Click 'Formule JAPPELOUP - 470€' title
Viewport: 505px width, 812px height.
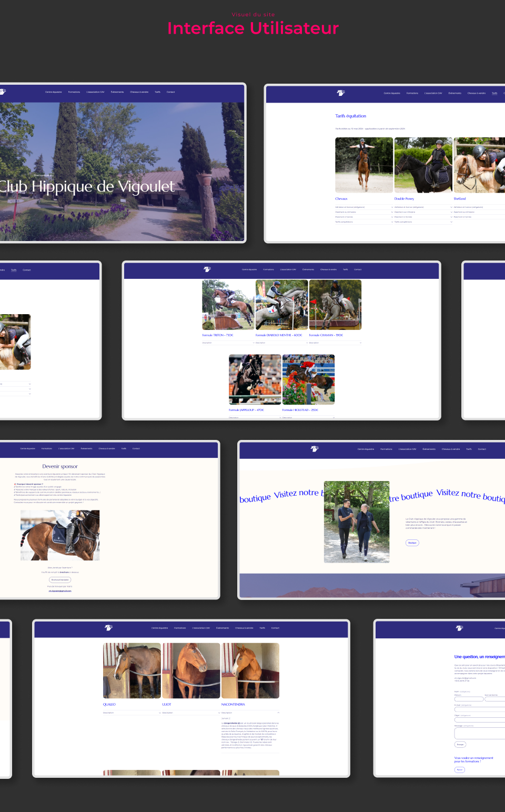click(246, 410)
